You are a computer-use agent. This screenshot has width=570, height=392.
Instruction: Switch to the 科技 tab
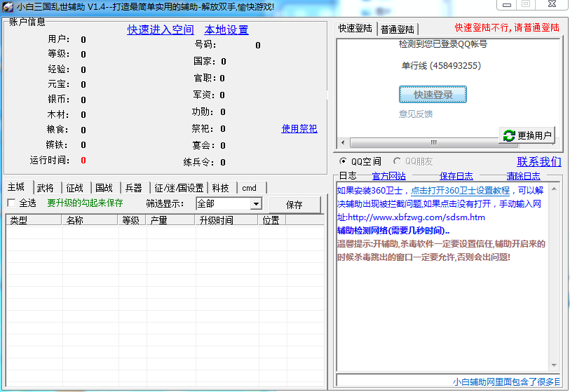point(220,188)
